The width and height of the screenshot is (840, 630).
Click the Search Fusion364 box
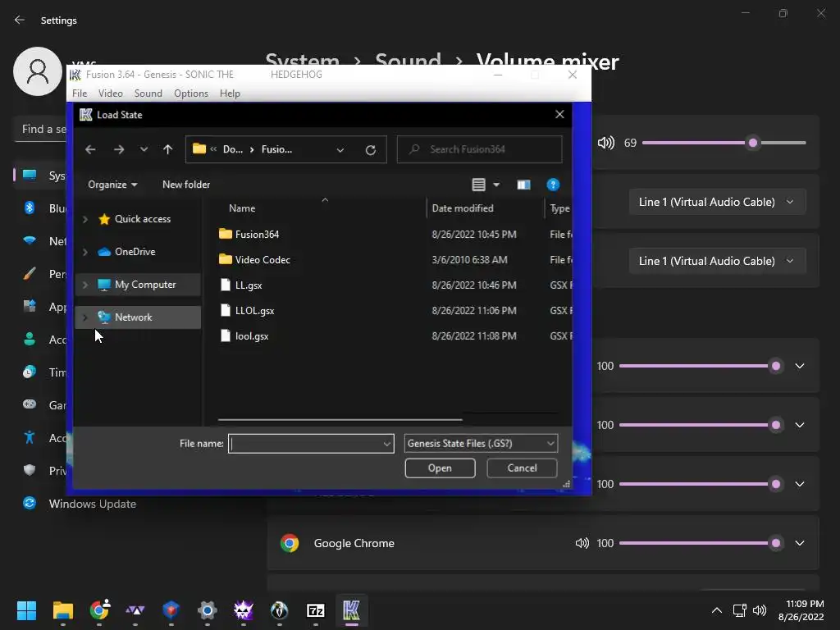479,149
